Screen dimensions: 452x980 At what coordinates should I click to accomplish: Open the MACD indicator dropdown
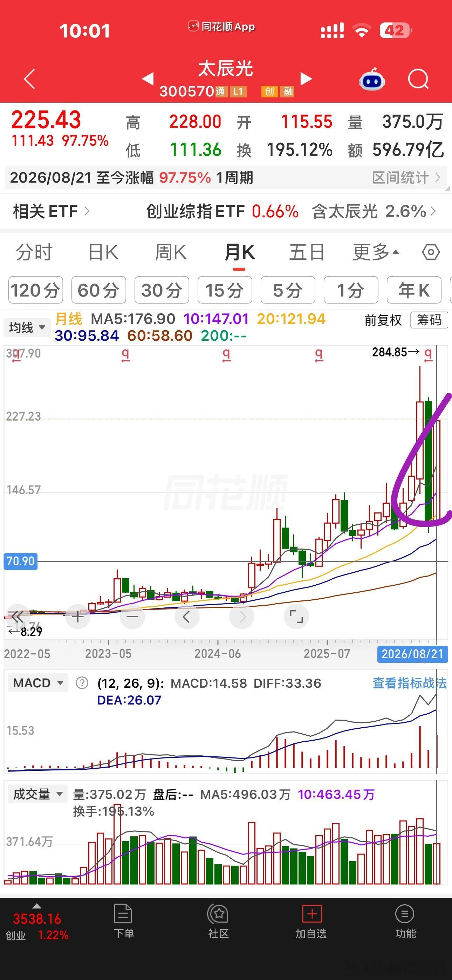pyautogui.click(x=38, y=683)
